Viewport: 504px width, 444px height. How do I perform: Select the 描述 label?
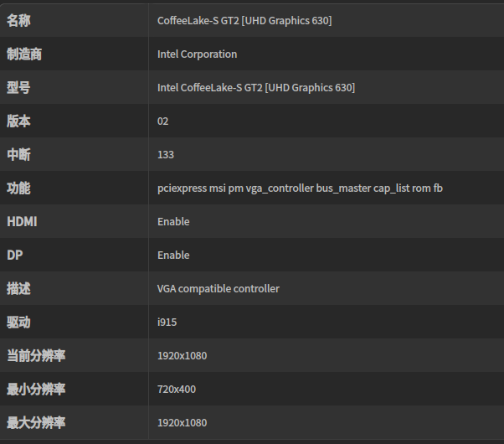18,288
